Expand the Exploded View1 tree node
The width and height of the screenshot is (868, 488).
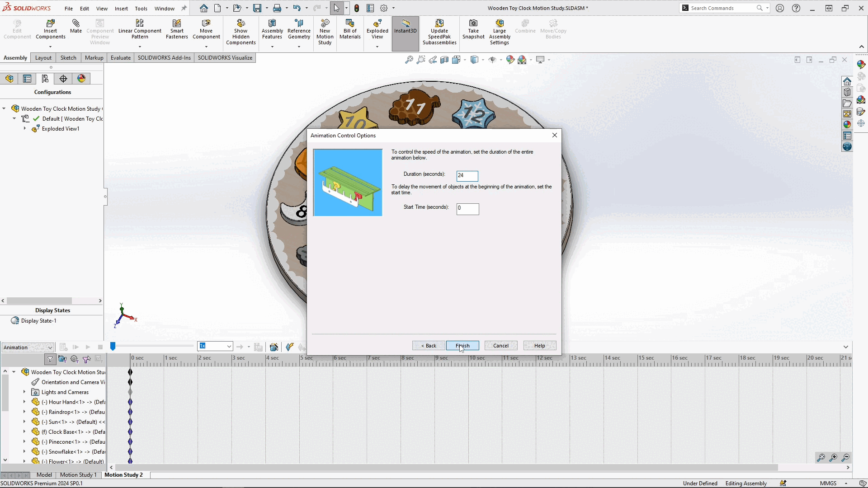25,128
